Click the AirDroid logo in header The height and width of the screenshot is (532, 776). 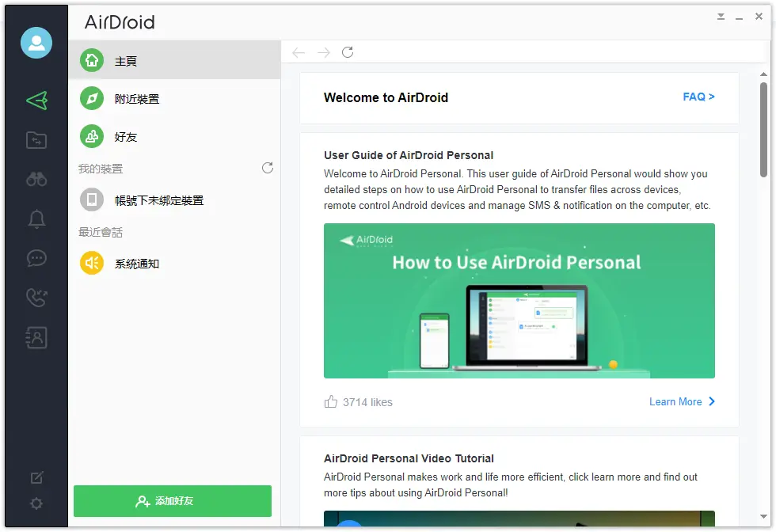[x=120, y=22]
